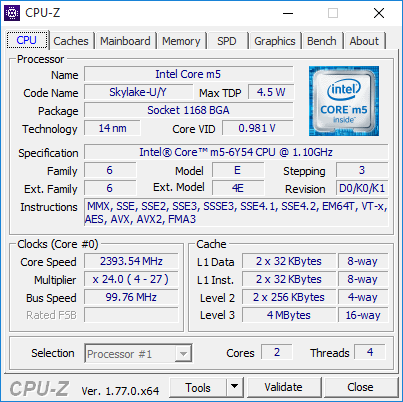Show the Graphics tab
The height and width of the screenshot is (402, 403).
coord(275,41)
